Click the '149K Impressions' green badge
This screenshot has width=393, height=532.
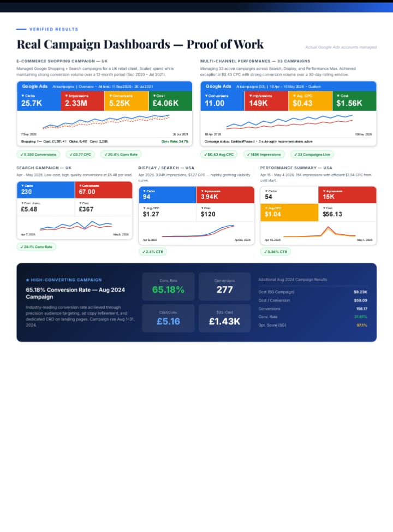(264, 155)
